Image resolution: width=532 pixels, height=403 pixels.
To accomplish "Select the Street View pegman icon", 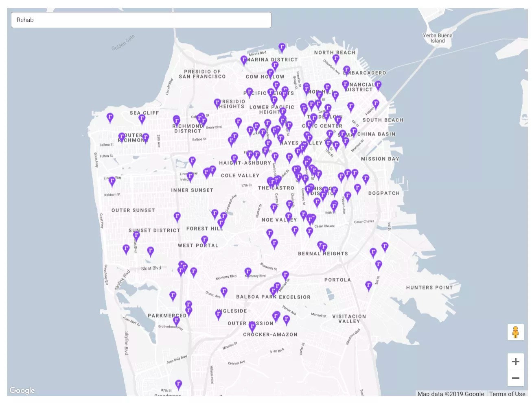I will point(515,332).
